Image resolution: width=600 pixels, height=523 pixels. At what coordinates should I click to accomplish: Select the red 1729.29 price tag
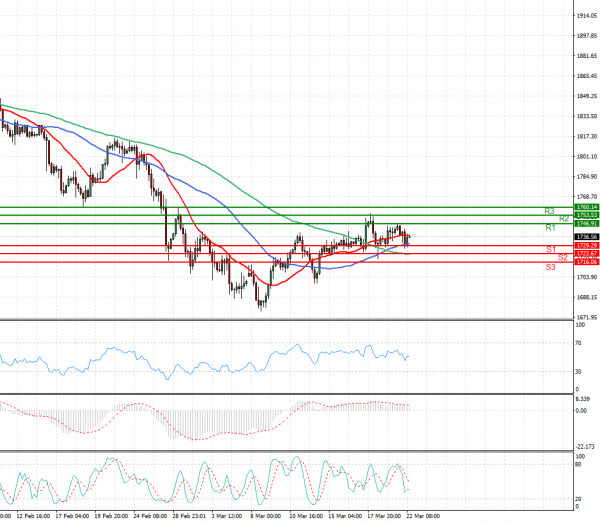click(587, 246)
